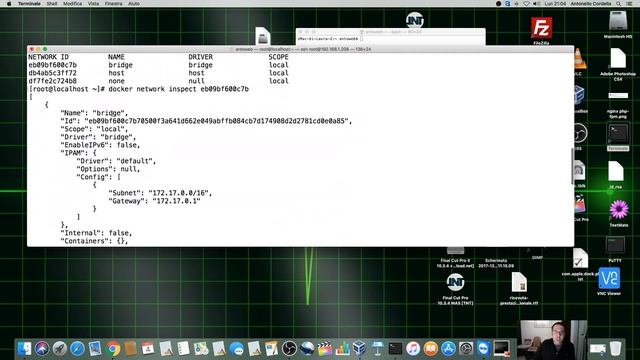Open the Trash in the Dock

point(615,349)
